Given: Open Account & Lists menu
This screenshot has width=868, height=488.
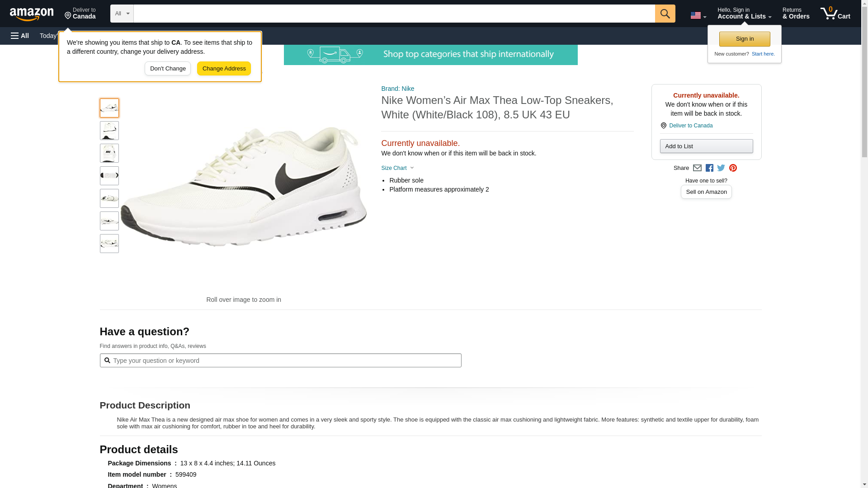Looking at the screenshot, I should (744, 14).
